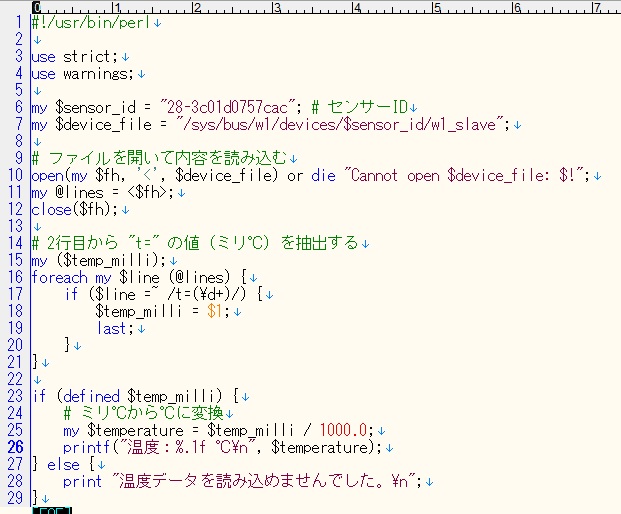
Task: Select line number 1 in the gutter
Action: point(21,22)
